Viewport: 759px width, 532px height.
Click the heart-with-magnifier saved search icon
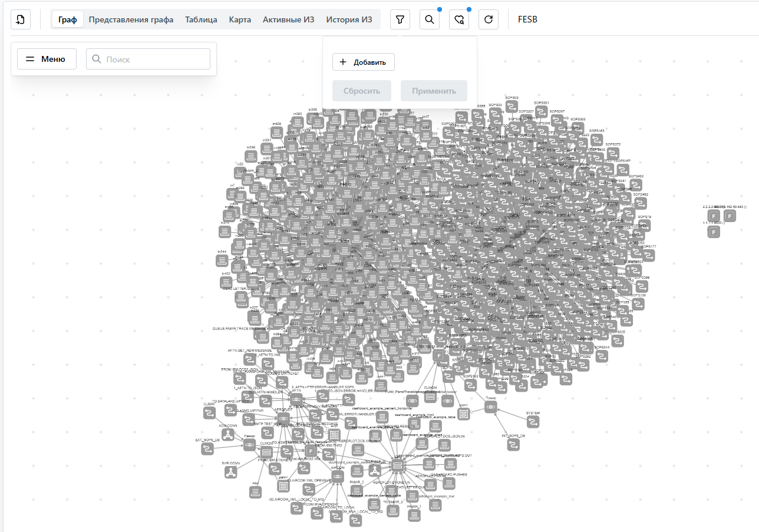click(x=459, y=19)
